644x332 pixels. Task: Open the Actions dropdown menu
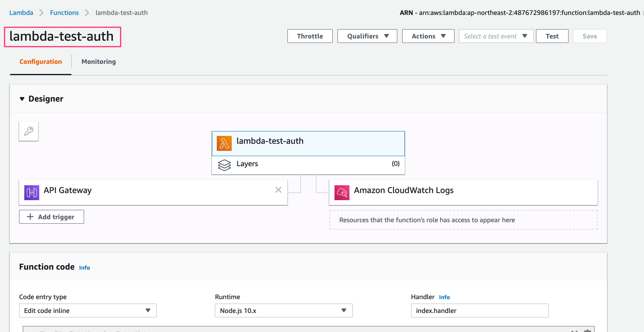point(428,36)
